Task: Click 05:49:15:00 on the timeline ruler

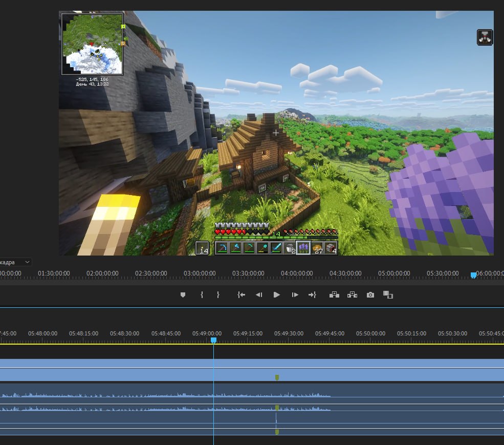Action: 248,333
